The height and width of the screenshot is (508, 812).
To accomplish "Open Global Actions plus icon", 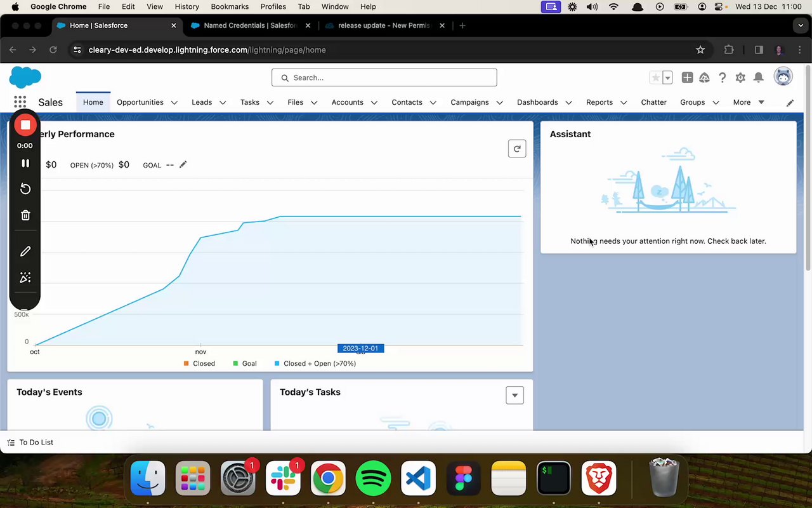I will point(687,77).
